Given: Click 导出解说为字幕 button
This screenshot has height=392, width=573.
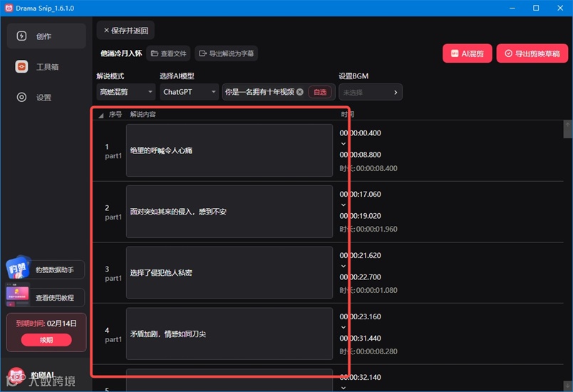Looking at the screenshot, I should 226,53.
